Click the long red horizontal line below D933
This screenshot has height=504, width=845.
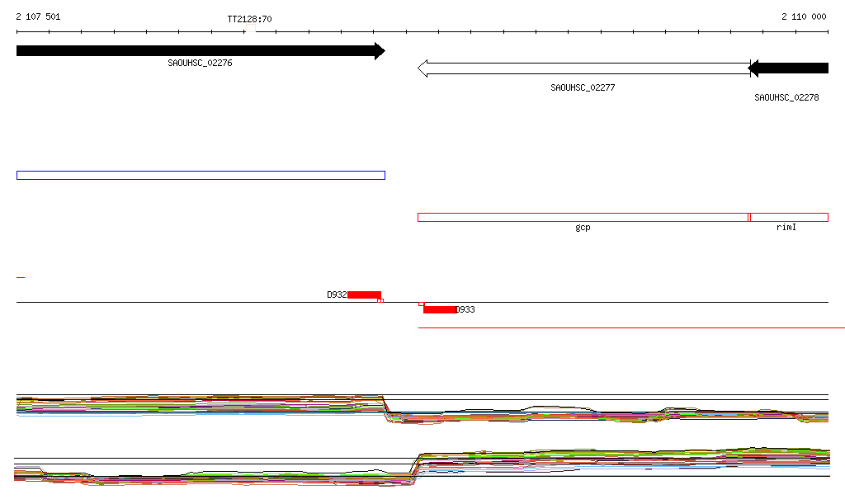pos(631,327)
